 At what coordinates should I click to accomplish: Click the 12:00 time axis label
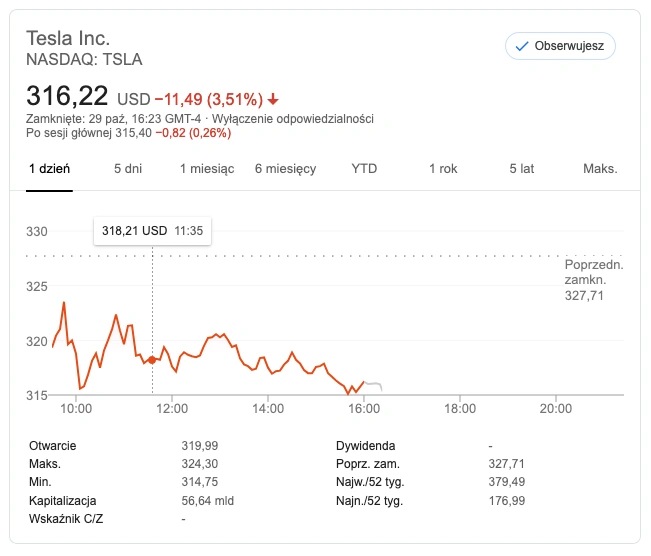click(172, 409)
